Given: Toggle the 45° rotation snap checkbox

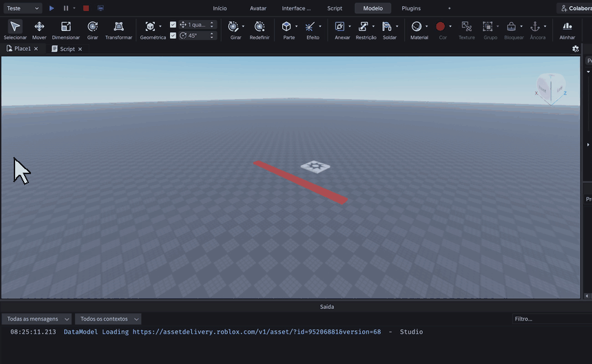Looking at the screenshot, I should (x=173, y=36).
